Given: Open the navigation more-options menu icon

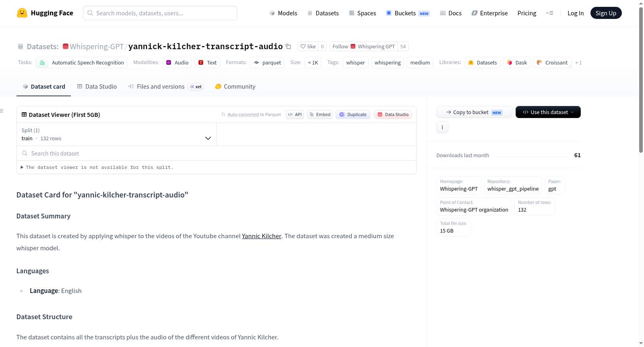Looking at the screenshot, I should [549, 13].
